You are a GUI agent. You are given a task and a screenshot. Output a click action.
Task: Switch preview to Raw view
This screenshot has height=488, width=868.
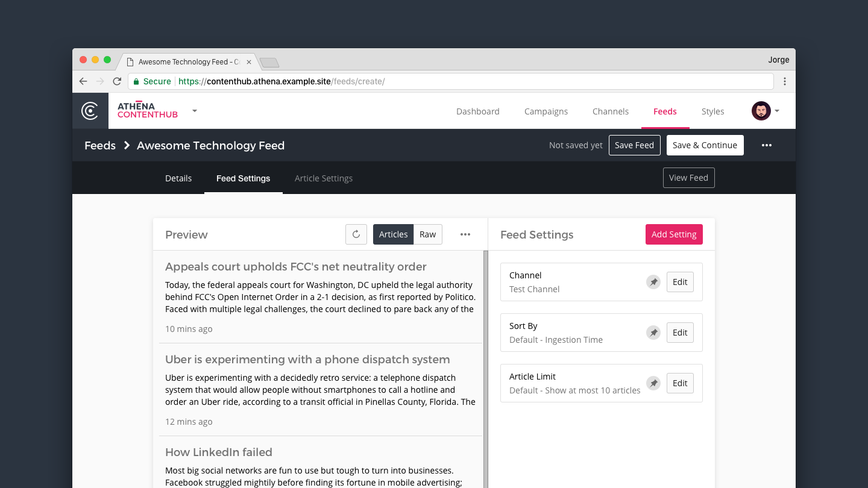[x=427, y=234]
